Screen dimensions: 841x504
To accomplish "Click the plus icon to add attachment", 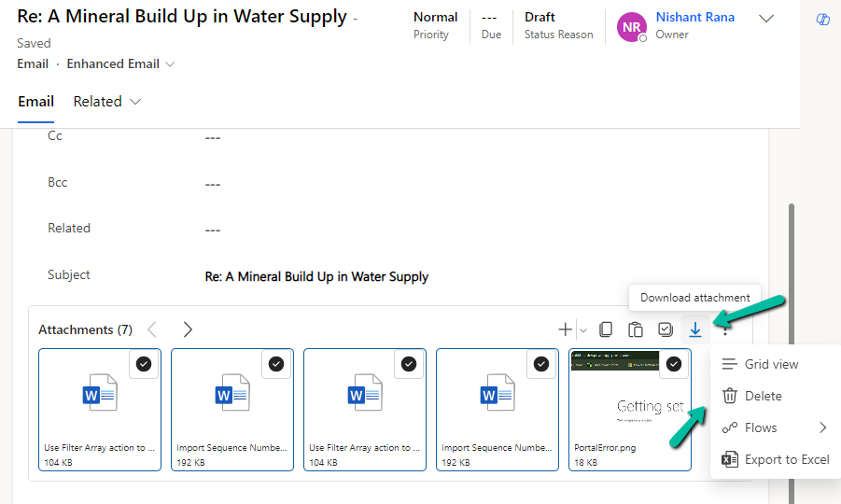I will 565,329.
